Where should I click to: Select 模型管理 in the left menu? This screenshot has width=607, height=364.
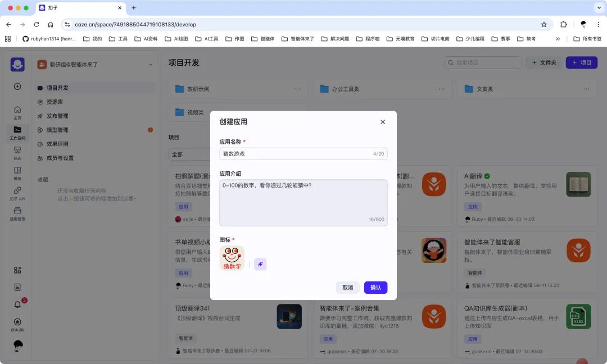95,130
